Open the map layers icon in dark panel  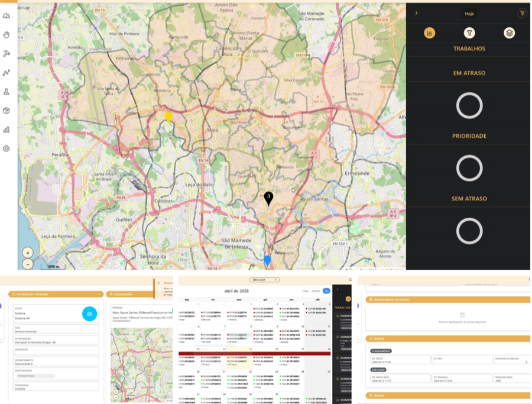pyautogui.click(x=509, y=33)
